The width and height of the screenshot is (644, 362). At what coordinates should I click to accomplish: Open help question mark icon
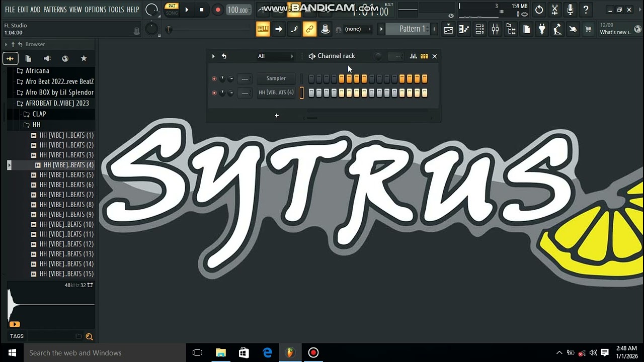coord(586,10)
